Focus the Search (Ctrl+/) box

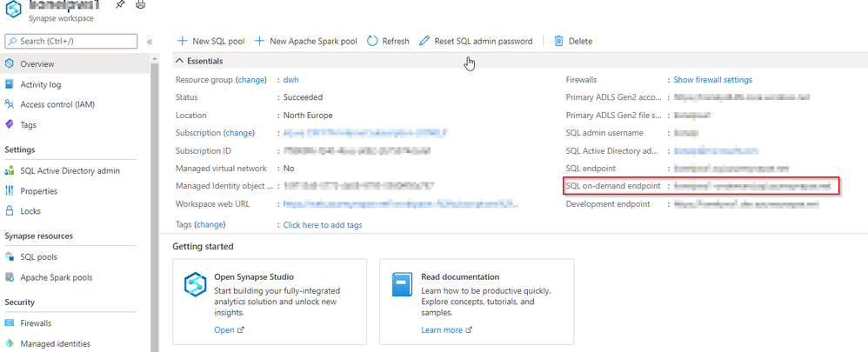70,41
